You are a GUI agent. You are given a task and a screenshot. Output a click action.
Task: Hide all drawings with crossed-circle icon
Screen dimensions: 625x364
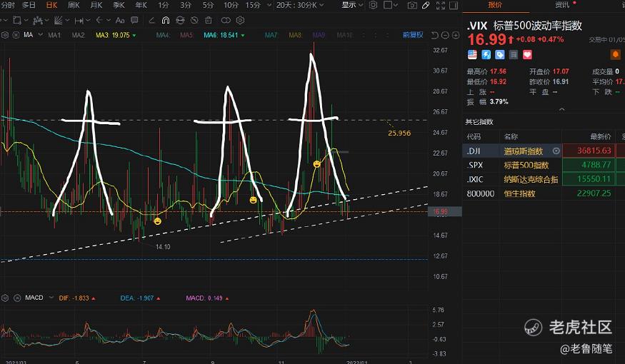click(194, 20)
